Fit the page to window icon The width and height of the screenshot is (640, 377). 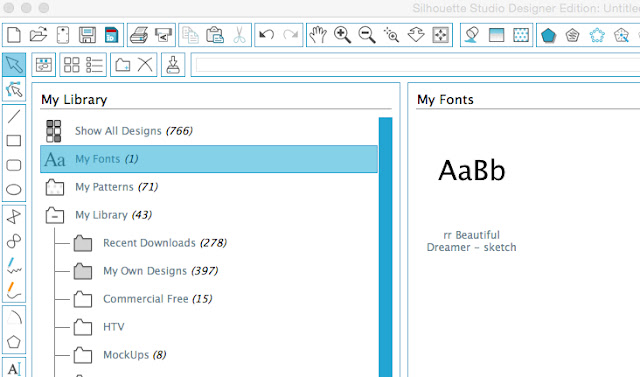[x=440, y=35]
